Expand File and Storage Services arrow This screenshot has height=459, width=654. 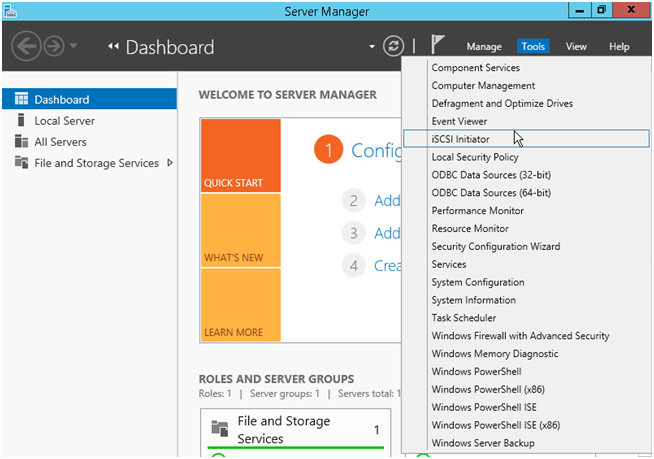[x=170, y=163]
